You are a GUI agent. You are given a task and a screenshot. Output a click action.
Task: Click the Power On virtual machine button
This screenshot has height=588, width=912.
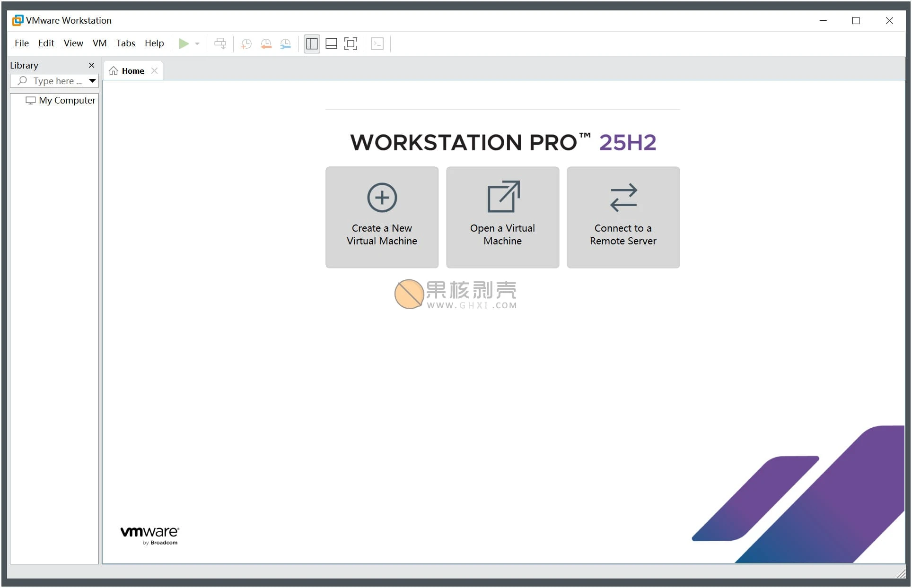(x=184, y=43)
